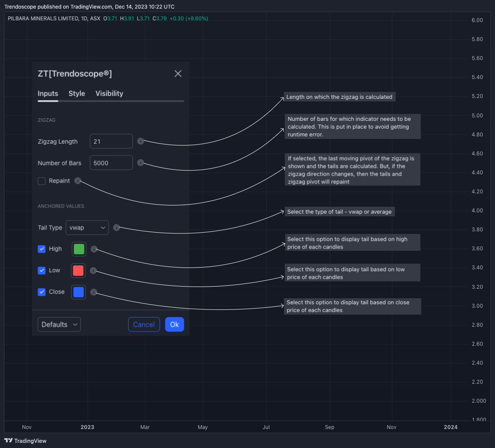Click the Number of Bars input field
The width and height of the screenshot is (495, 448).
(x=111, y=163)
